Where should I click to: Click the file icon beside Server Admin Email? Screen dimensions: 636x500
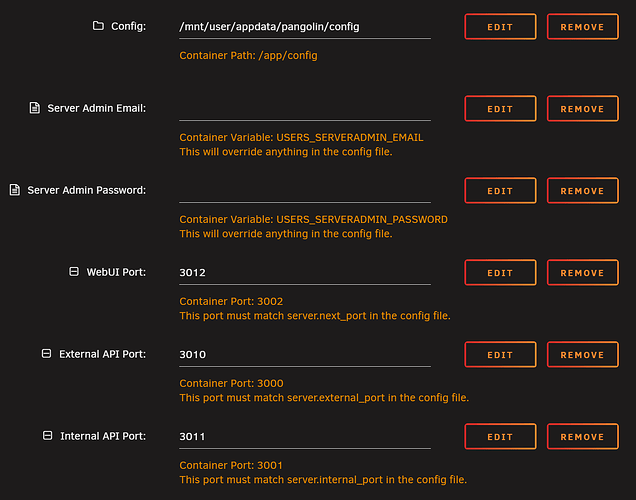[35, 108]
